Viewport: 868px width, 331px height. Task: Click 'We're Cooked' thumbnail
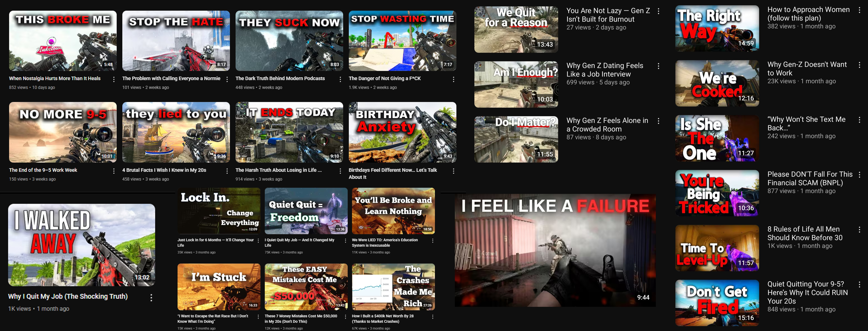tap(717, 83)
